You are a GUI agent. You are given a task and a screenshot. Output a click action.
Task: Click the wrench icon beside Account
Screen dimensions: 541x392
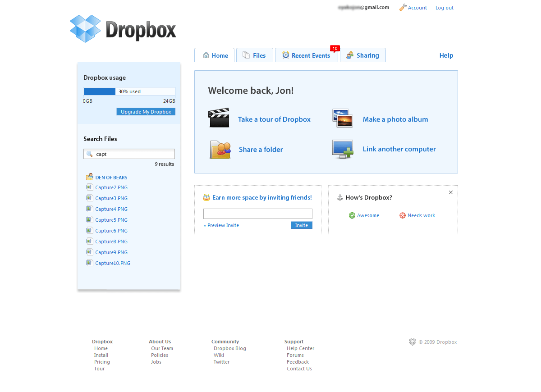point(403,7)
